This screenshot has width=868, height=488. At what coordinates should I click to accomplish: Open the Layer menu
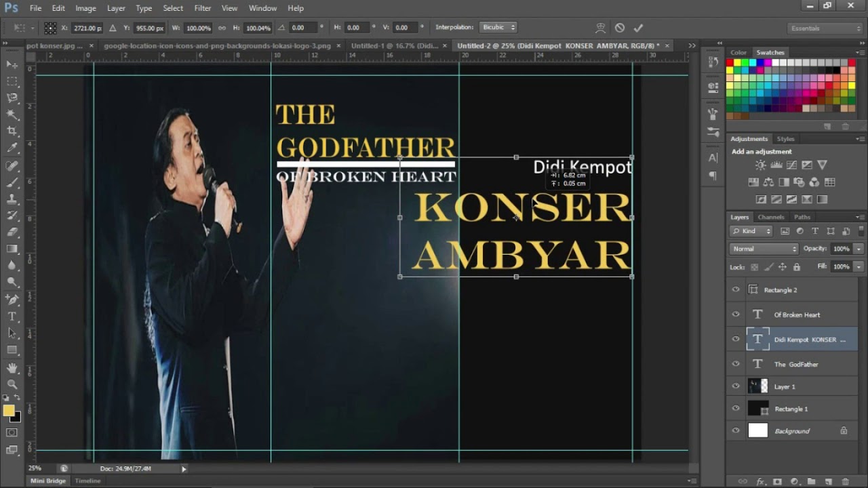pos(116,8)
